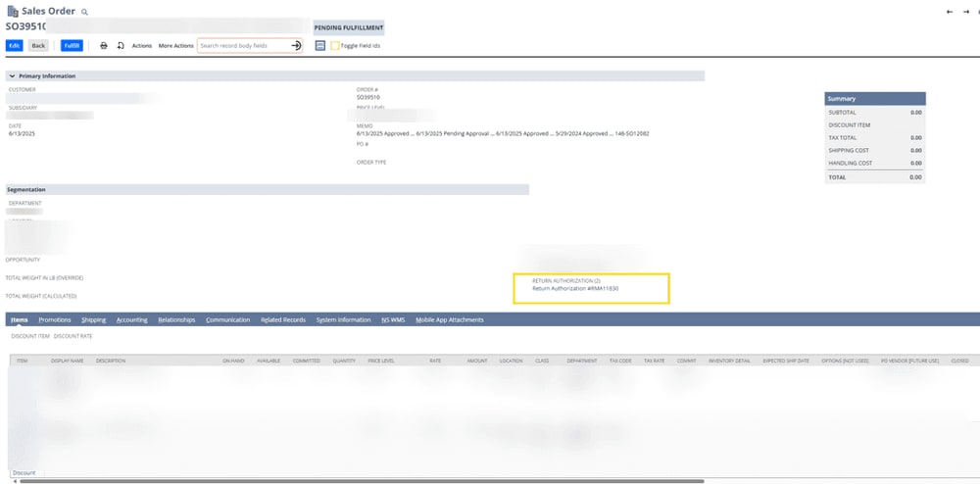Click the QUANTITY column header
The width and height of the screenshot is (980, 484).
344,361
